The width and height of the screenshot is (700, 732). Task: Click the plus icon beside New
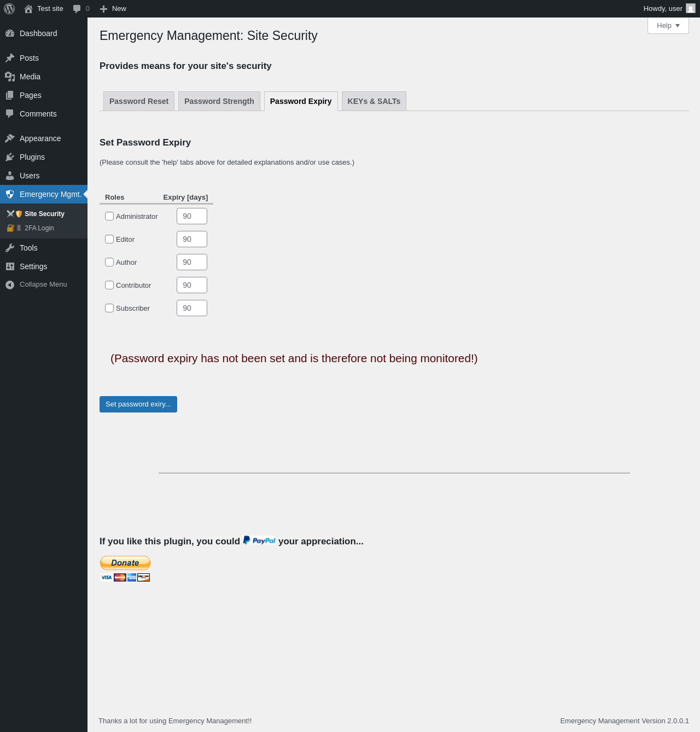pos(103,9)
